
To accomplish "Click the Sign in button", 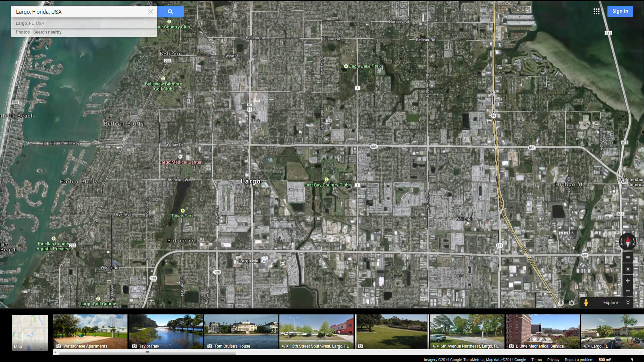I will click(620, 11).
